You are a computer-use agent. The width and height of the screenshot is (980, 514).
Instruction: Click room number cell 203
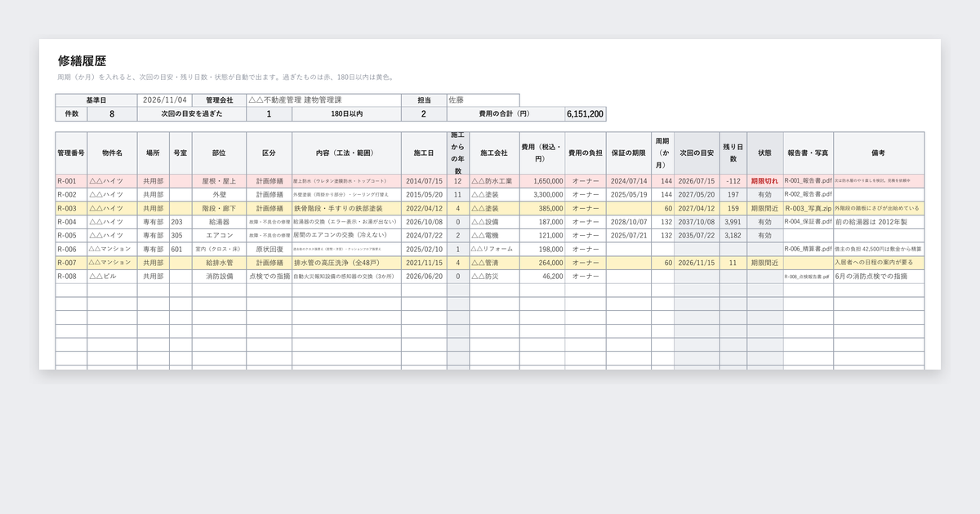point(180,222)
